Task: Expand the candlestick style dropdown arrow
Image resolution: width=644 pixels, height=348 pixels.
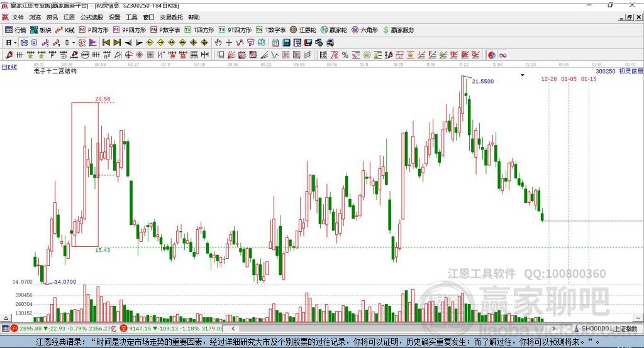Action: pos(74,43)
